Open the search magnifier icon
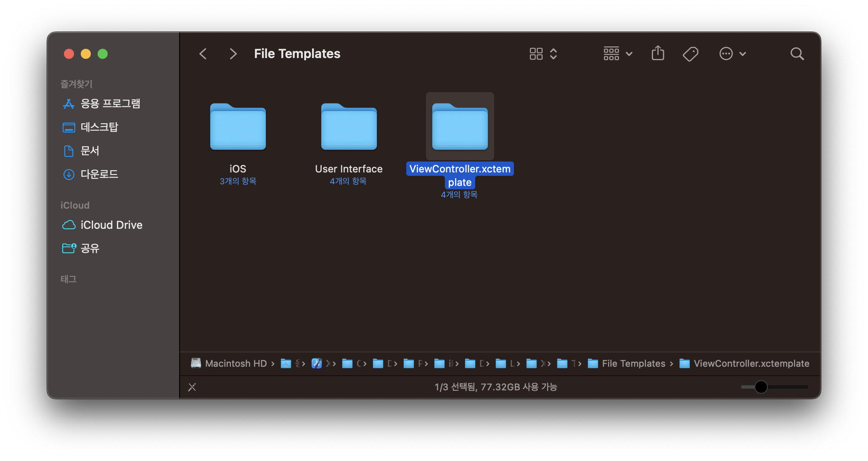This screenshot has width=868, height=461. click(797, 54)
